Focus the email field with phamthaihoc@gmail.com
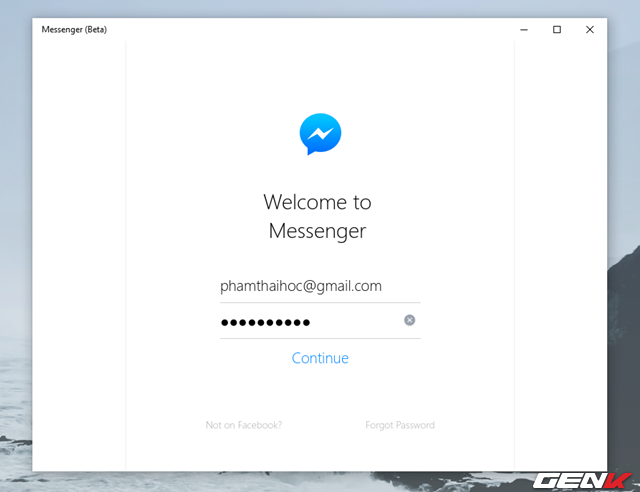 320,286
